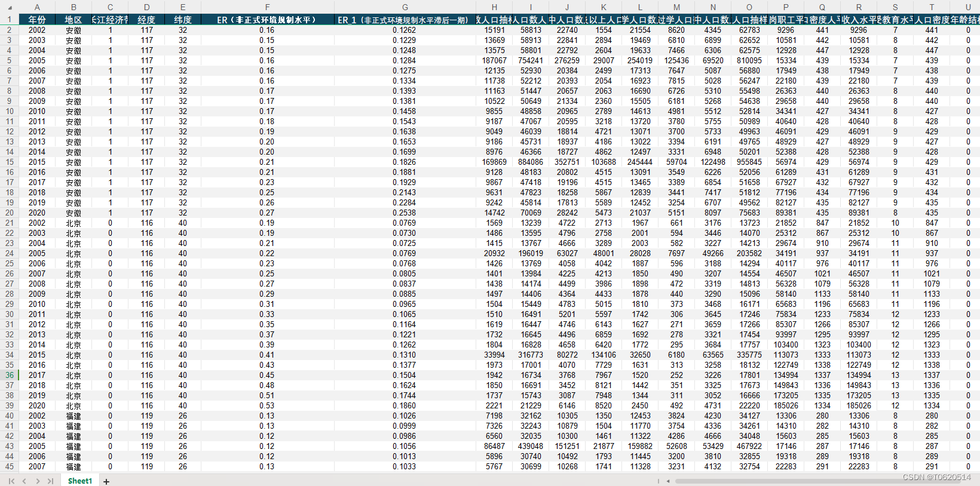Select column G header
The image size is (980, 486).
pyautogui.click(x=405, y=7)
